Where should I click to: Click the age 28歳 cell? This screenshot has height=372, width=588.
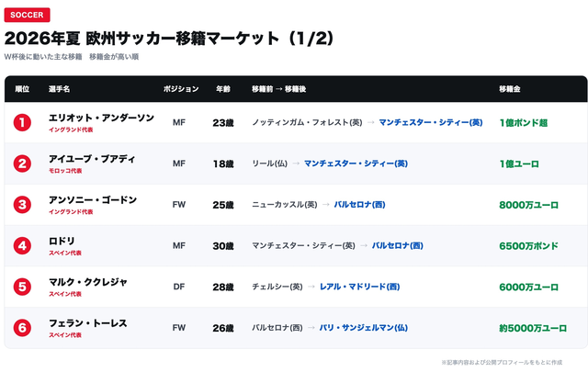point(223,287)
